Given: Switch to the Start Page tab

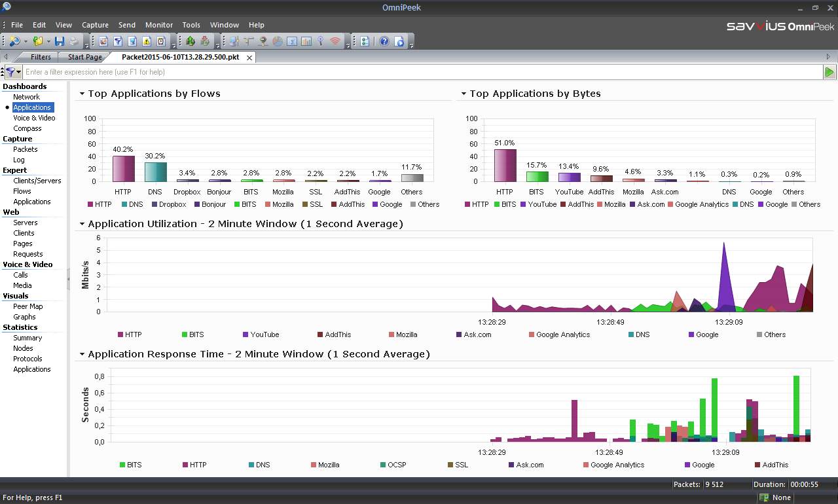Looking at the screenshot, I should tap(85, 57).
